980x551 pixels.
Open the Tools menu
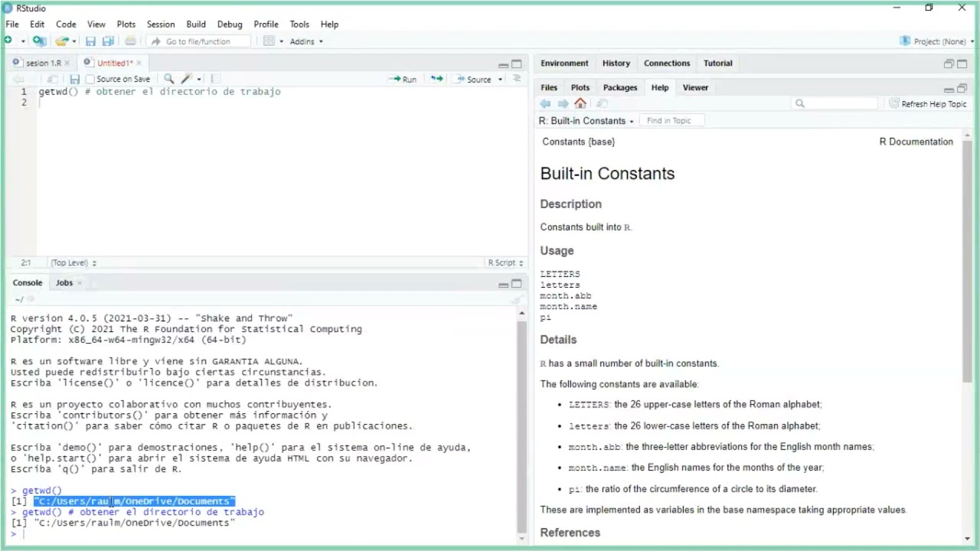tap(299, 24)
